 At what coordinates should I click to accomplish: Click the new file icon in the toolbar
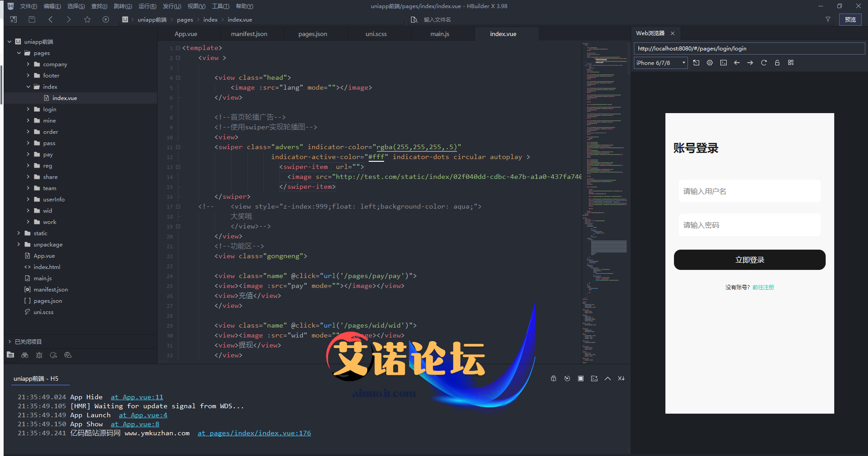coord(14,19)
